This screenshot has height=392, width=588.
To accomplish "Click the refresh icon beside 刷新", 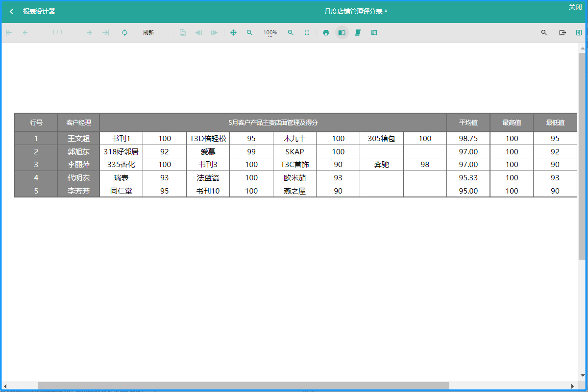I will pos(124,33).
